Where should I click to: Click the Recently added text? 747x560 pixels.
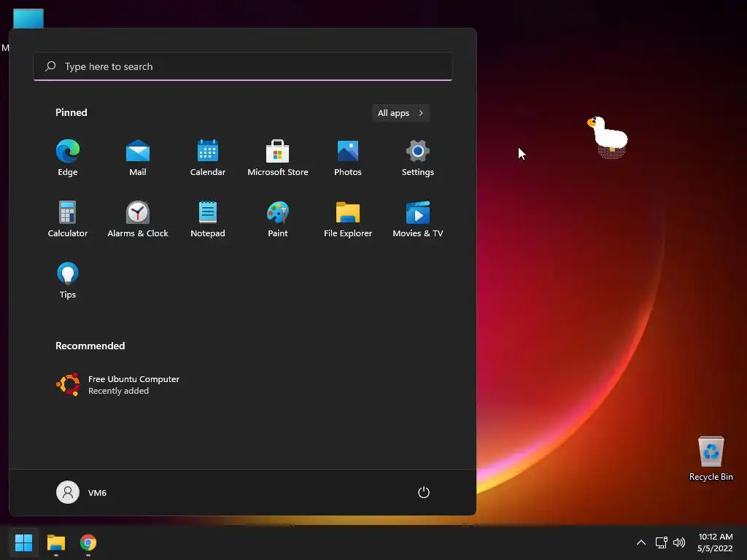[x=119, y=391]
